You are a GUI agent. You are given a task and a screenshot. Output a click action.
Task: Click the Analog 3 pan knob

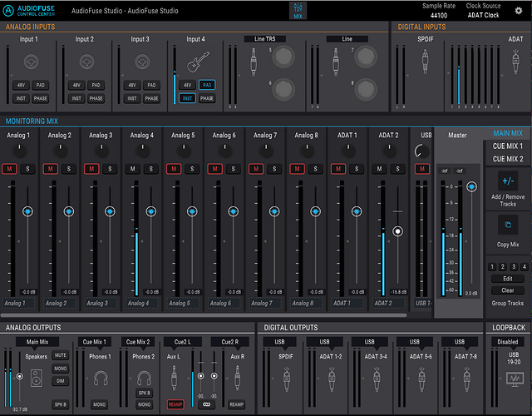click(101, 151)
